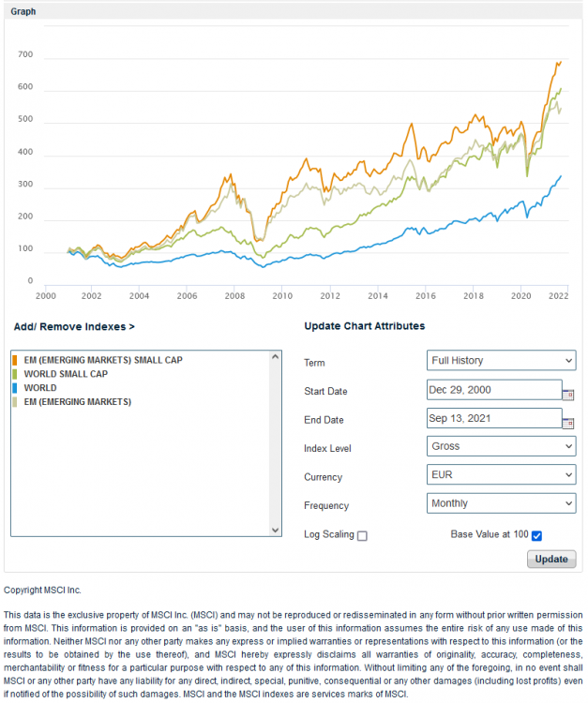Screen dimensions: 588x703
Task: Click the beige Emerging Markets index marker
Action: click(15, 402)
